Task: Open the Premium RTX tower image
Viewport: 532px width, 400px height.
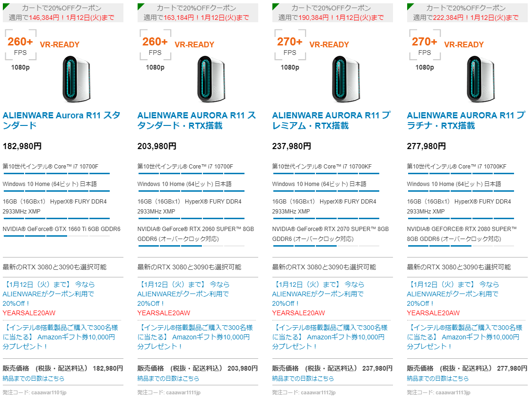Action: (x=346, y=80)
